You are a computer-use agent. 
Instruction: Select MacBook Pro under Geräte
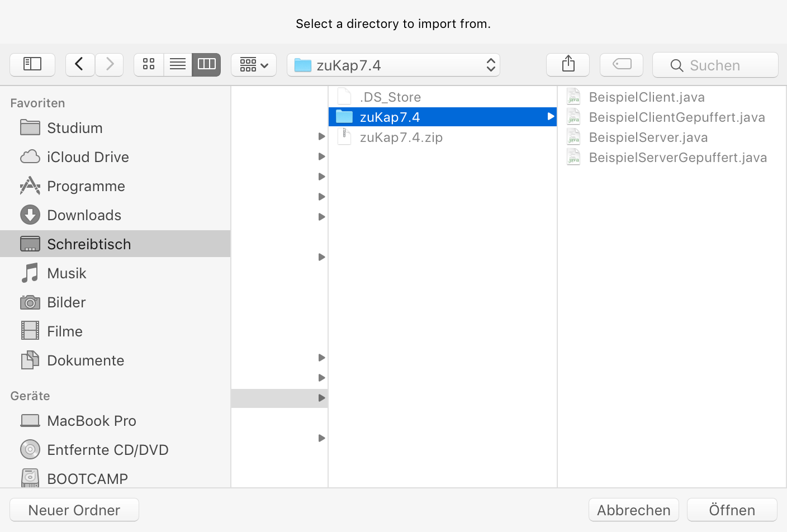click(x=91, y=421)
